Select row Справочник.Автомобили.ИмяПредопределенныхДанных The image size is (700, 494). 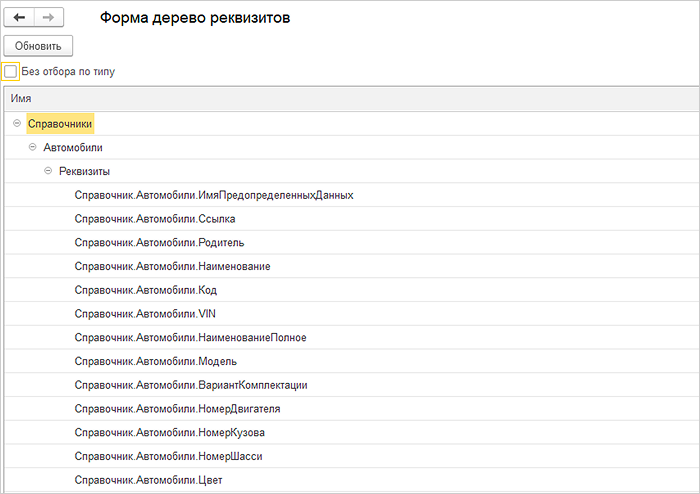[x=351, y=195]
